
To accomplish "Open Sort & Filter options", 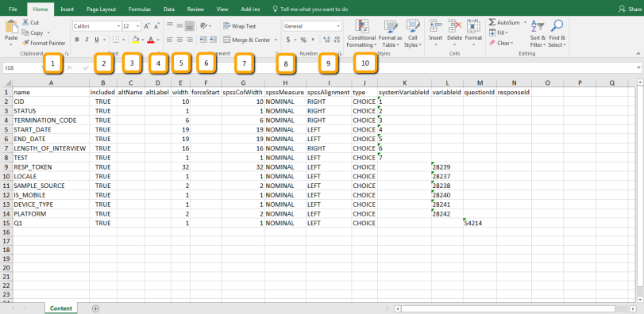I will pos(538,33).
